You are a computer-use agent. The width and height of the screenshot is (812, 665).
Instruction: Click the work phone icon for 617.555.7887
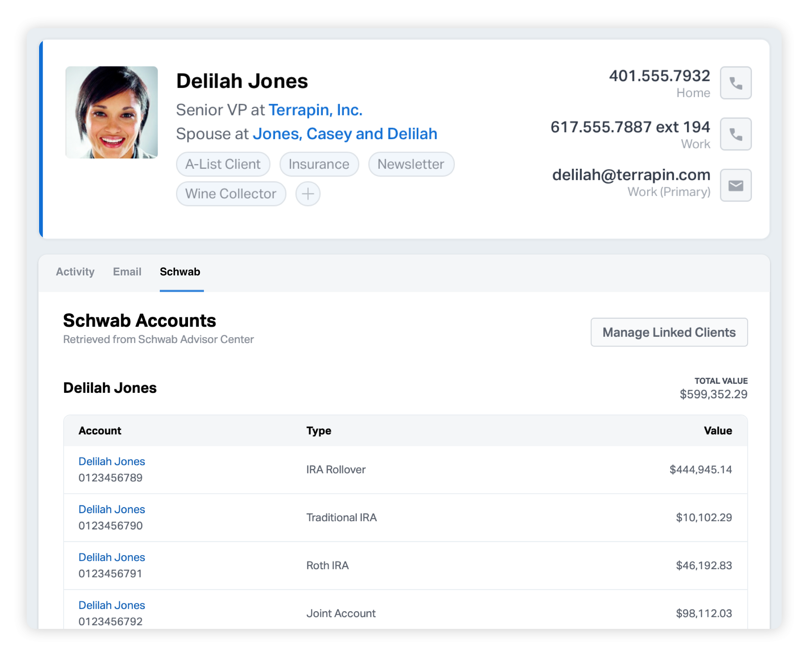point(735,134)
